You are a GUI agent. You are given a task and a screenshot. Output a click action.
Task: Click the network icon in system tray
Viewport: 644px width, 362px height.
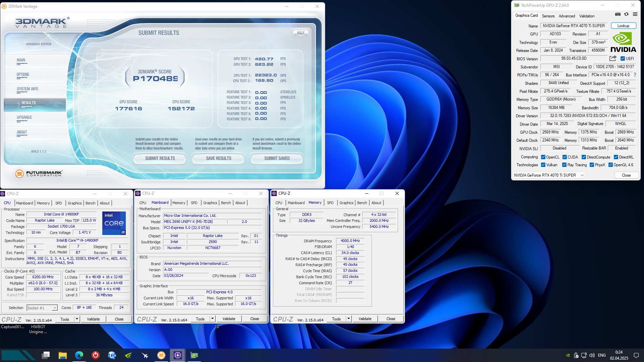click(x=584, y=355)
